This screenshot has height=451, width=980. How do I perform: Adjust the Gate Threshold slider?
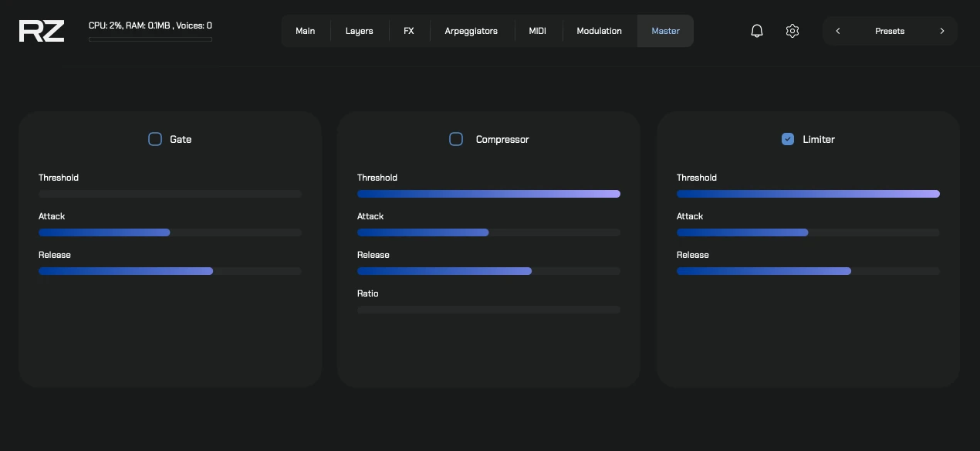pyautogui.click(x=170, y=194)
